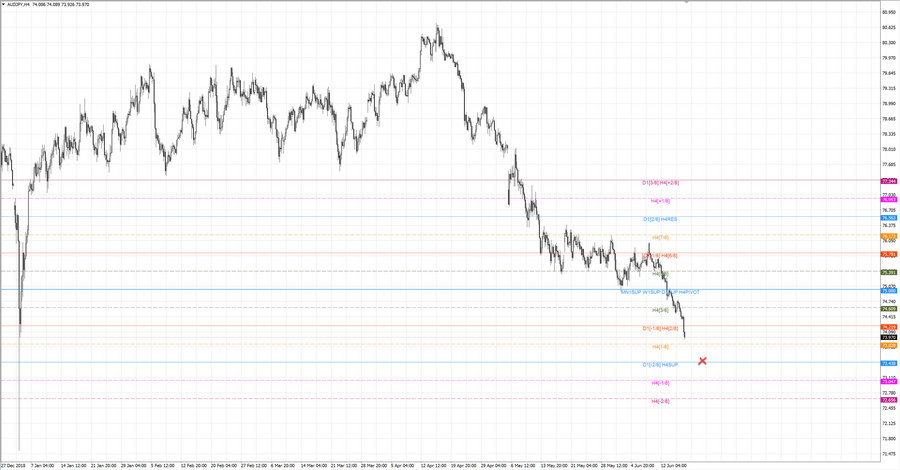Screen dimensions: 900x470
Task: Click the 21 May 04:00 time label
Action: click(x=584, y=465)
